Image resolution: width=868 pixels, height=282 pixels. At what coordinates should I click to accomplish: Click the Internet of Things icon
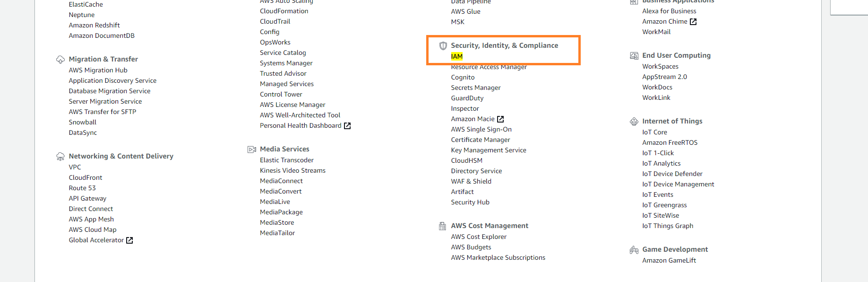point(634,122)
